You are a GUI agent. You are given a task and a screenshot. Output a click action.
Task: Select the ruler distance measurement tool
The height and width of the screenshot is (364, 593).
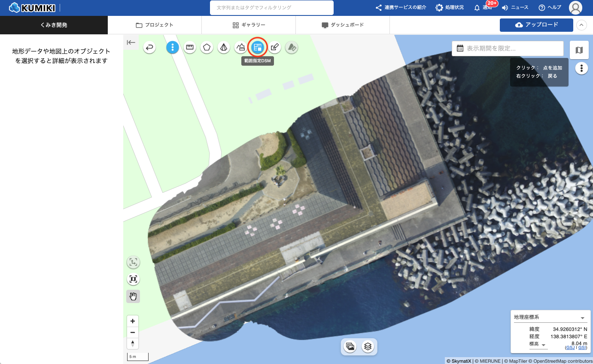[190, 48]
